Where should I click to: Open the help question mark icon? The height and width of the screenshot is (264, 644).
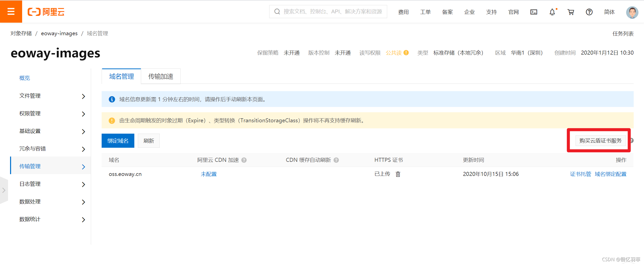point(589,12)
